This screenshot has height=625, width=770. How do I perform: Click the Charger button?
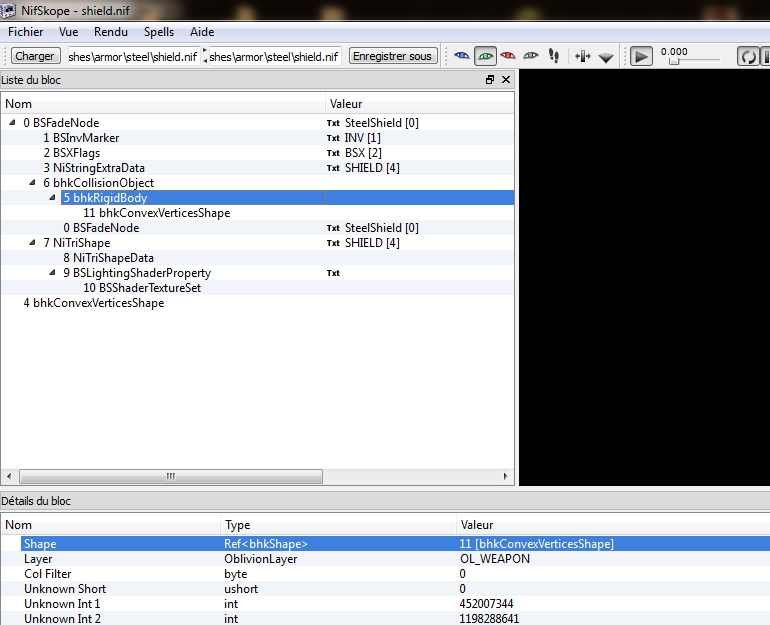35,56
